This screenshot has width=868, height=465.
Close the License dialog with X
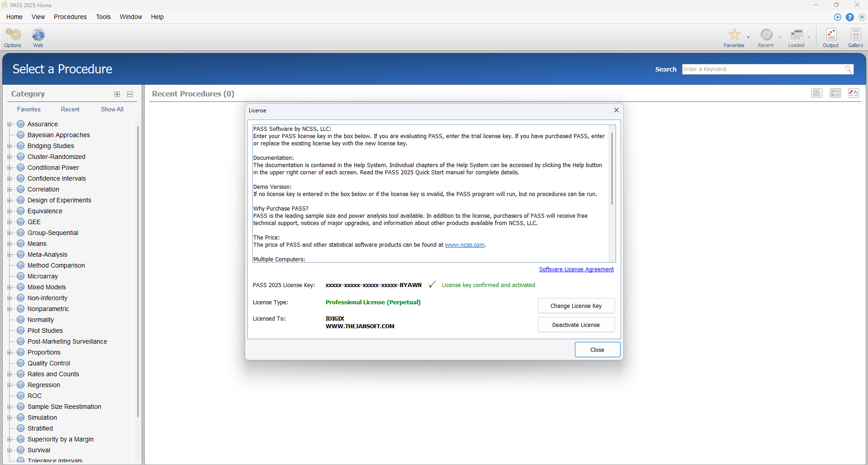tap(617, 110)
